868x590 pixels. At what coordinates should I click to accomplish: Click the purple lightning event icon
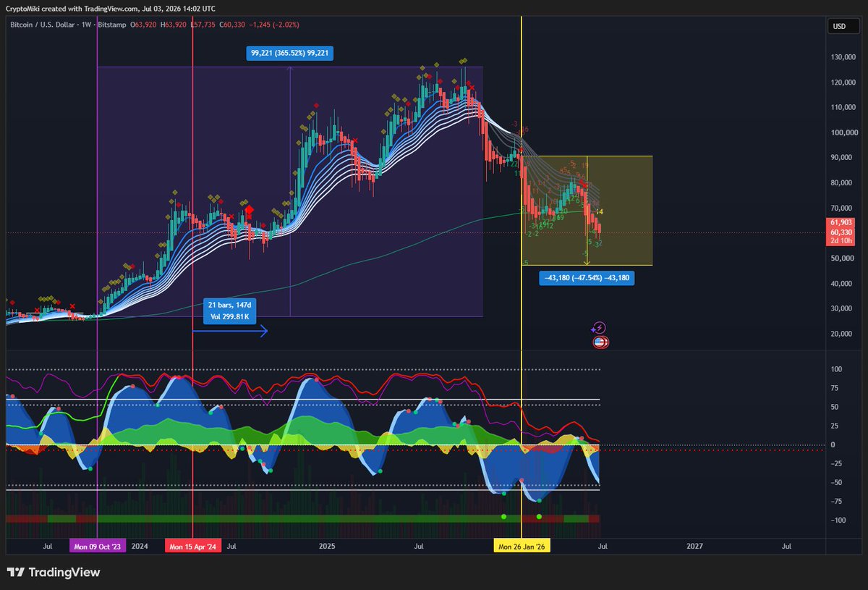pos(598,328)
